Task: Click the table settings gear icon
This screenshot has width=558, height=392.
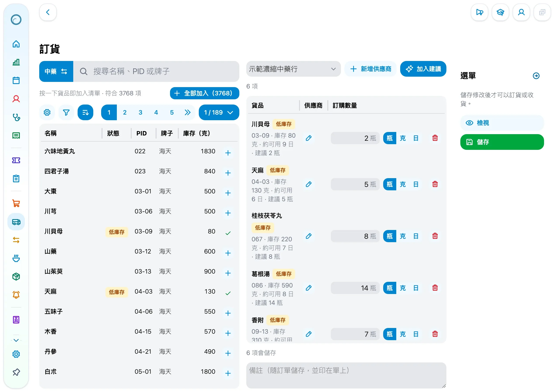Action: tap(47, 112)
